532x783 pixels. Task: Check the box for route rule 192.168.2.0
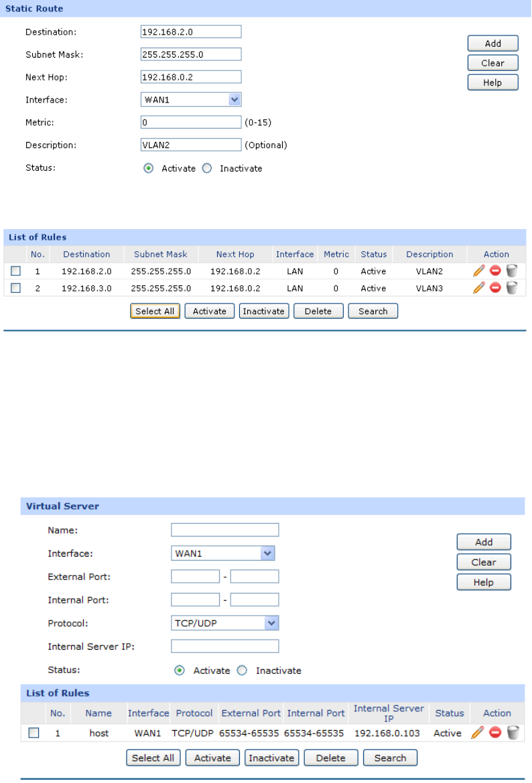point(16,271)
